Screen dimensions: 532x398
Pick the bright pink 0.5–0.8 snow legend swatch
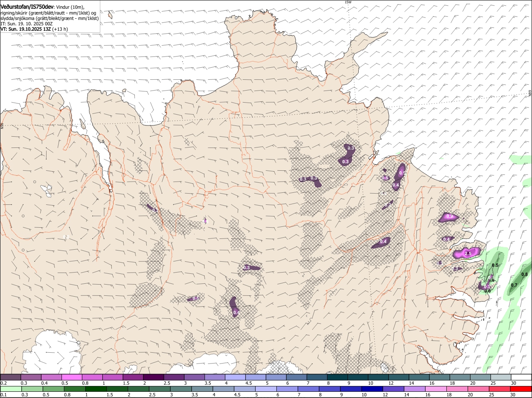tap(72, 377)
